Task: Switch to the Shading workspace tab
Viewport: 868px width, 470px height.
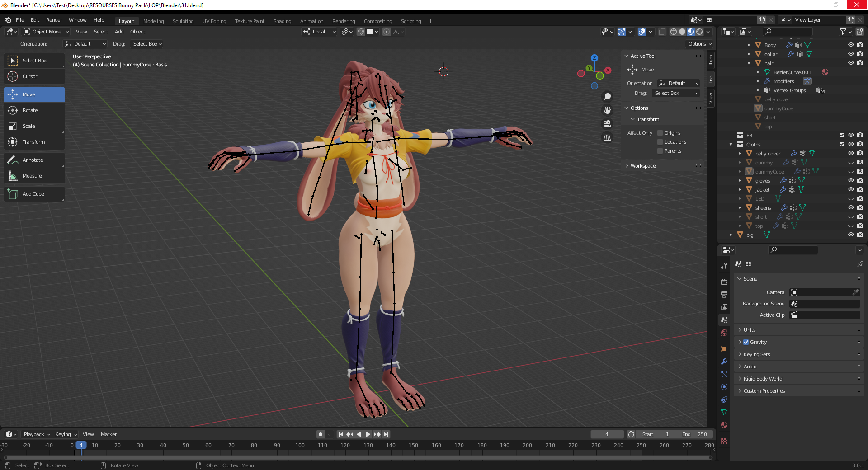Action: pyautogui.click(x=282, y=21)
